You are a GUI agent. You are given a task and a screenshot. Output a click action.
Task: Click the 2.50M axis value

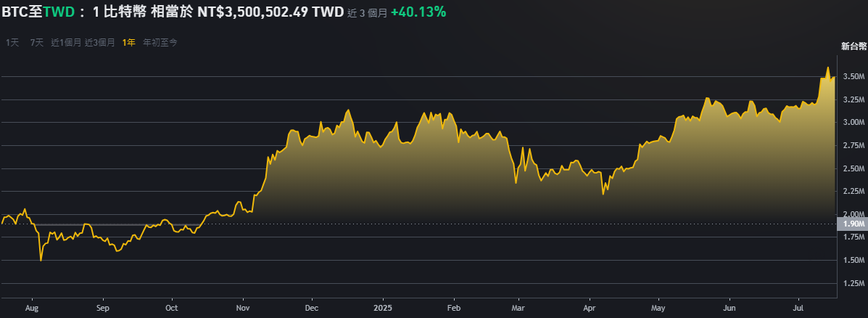[855, 168]
